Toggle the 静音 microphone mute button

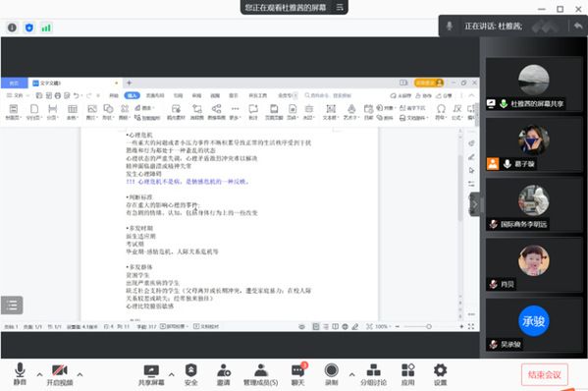point(20,374)
